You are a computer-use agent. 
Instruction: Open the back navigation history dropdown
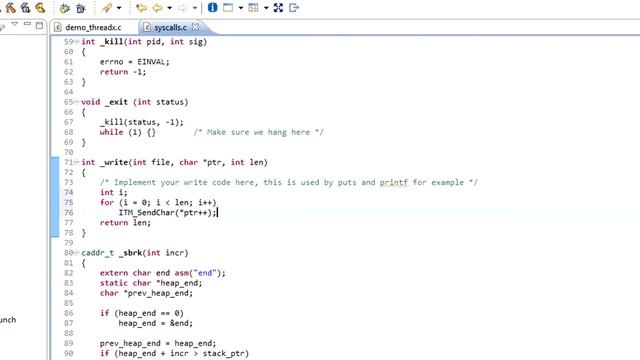tap(169, 8)
